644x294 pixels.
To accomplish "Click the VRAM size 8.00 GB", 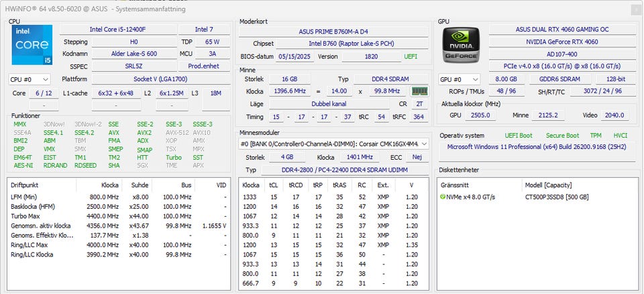I will 507,79.
